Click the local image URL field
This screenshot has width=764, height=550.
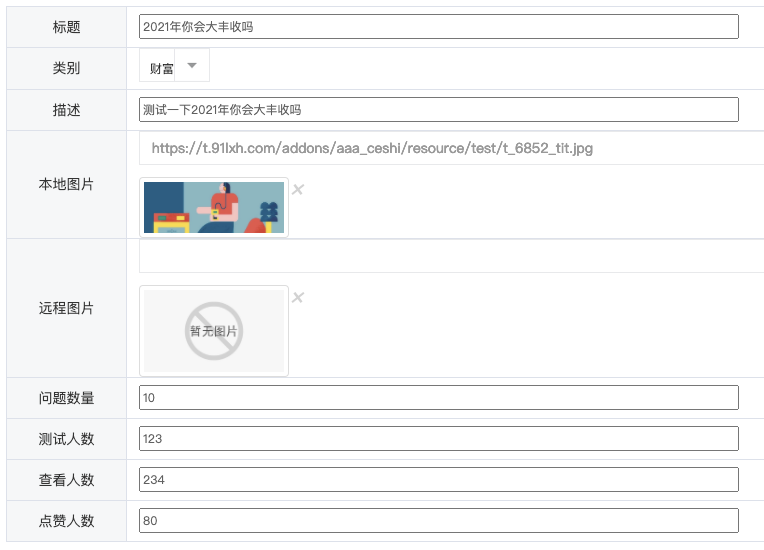pos(452,148)
